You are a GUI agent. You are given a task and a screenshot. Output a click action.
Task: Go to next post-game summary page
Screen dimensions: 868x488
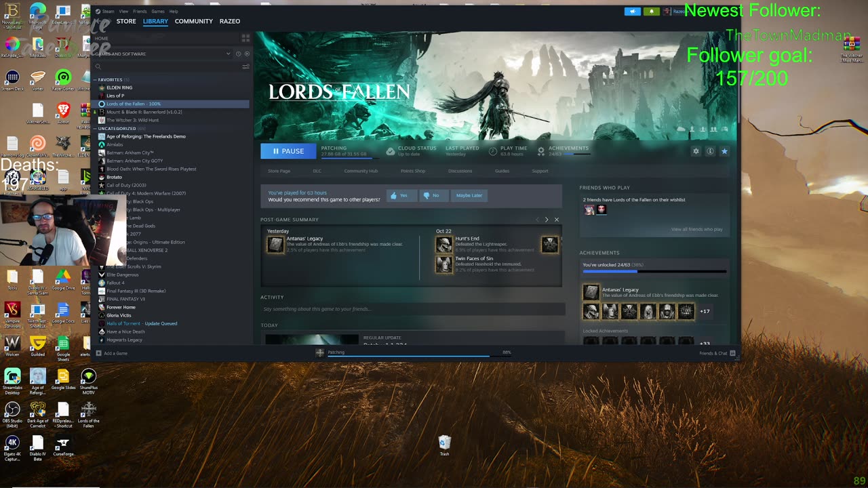pyautogui.click(x=547, y=220)
